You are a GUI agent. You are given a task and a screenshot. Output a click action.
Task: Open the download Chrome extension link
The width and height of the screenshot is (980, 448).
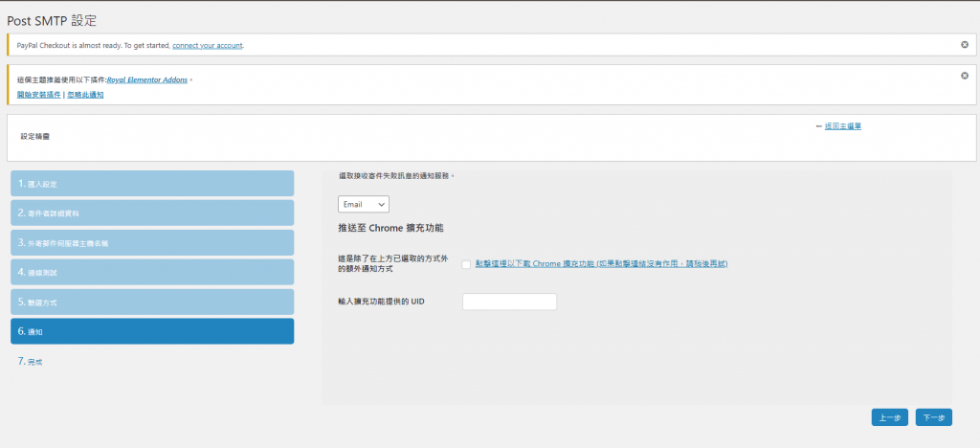pyautogui.click(x=601, y=264)
